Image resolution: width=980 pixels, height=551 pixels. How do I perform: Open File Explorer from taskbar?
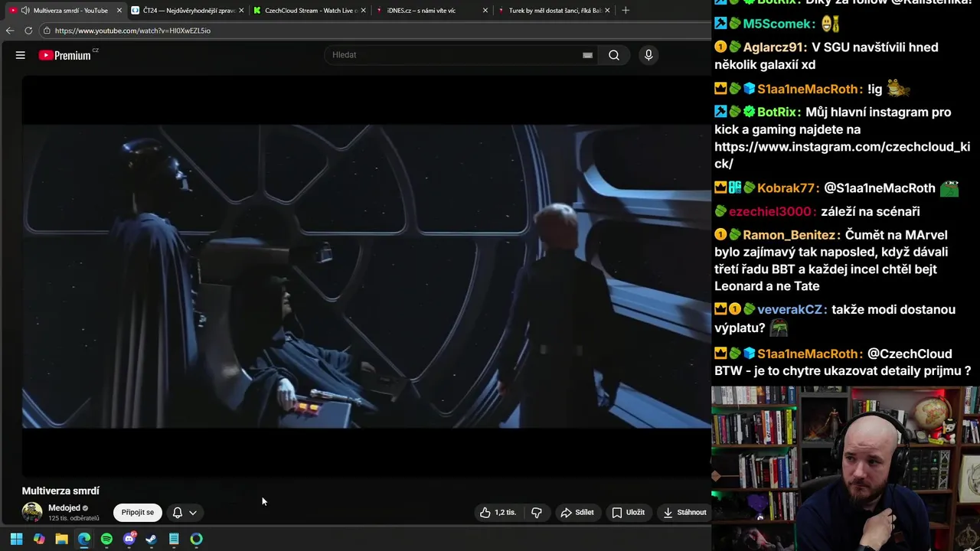pyautogui.click(x=61, y=539)
